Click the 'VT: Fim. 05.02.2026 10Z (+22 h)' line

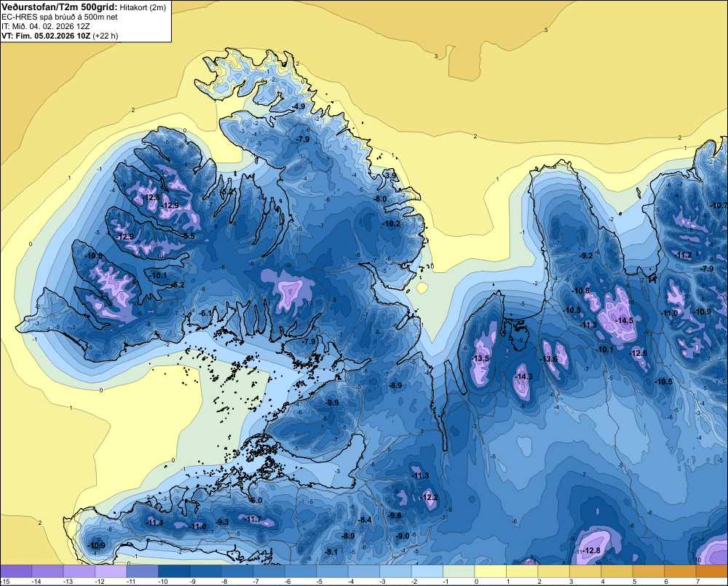60,36
